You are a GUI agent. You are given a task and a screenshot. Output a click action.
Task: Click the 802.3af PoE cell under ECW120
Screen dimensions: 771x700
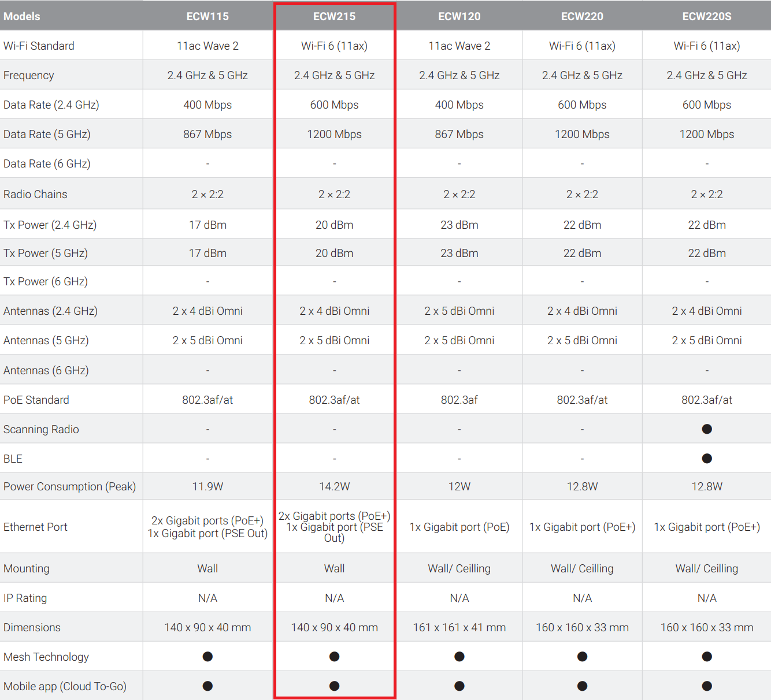tap(459, 400)
